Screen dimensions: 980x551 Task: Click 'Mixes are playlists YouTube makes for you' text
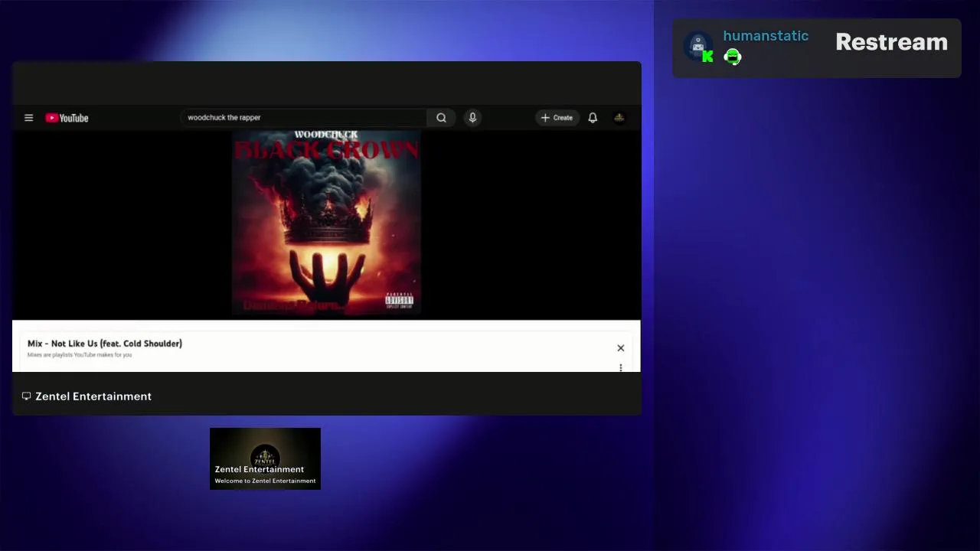[x=80, y=355]
